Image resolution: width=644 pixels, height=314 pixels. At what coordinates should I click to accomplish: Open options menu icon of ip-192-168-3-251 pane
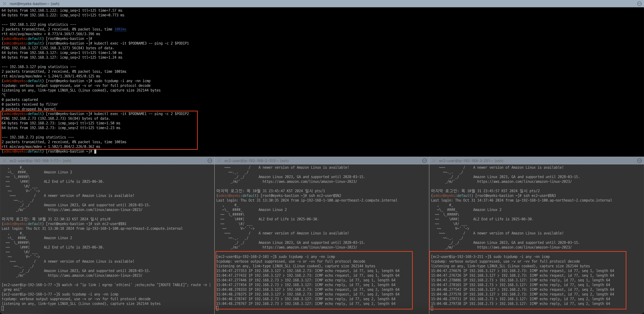point(639,161)
